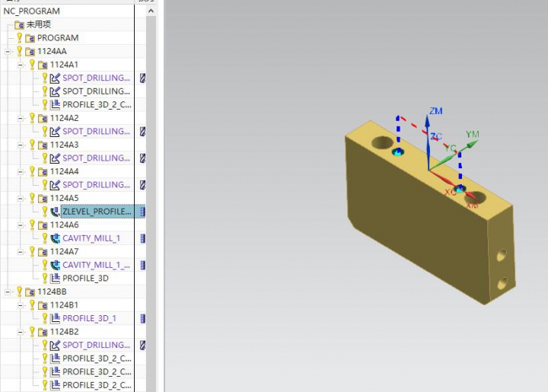Click the PROGRAM folder icon
The image size is (548, 392).
[x=30, y=38]
